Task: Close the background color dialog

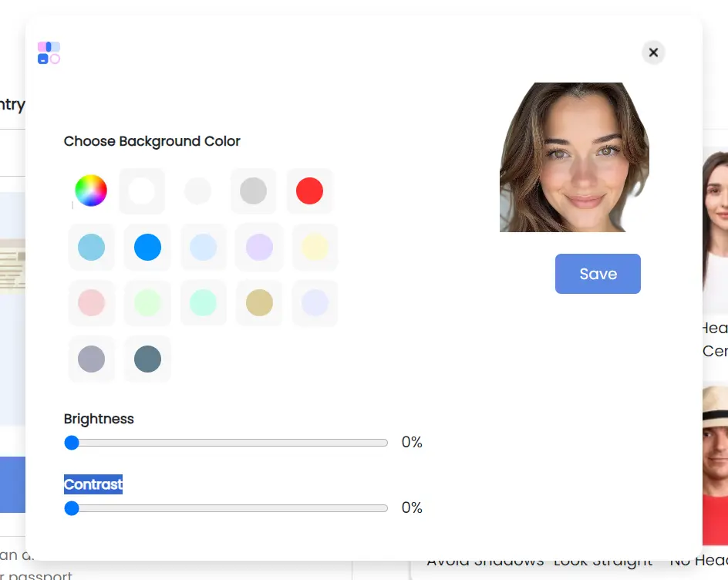Action: 653,52
